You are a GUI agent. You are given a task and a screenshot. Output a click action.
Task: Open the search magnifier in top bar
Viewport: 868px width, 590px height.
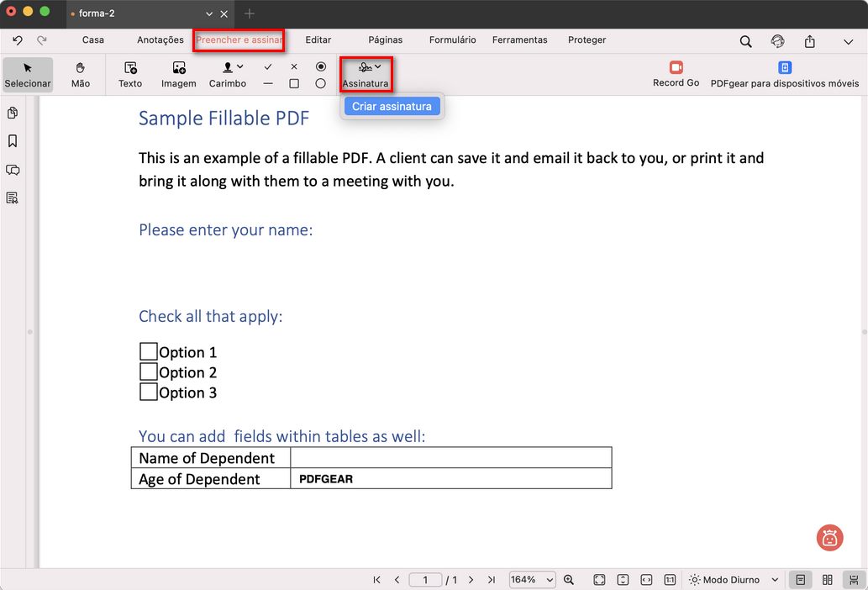(x=745, y=41)
